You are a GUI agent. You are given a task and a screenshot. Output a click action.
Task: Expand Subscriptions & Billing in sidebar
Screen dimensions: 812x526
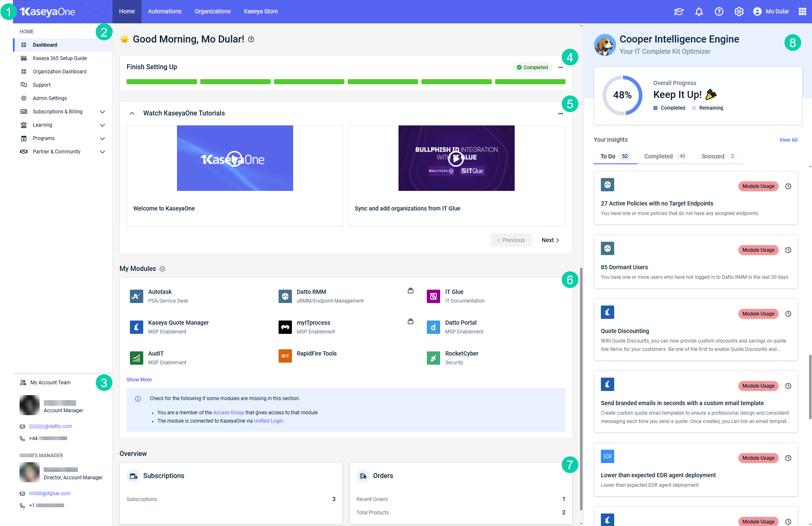pyautogui.click(x=102, y=112)
